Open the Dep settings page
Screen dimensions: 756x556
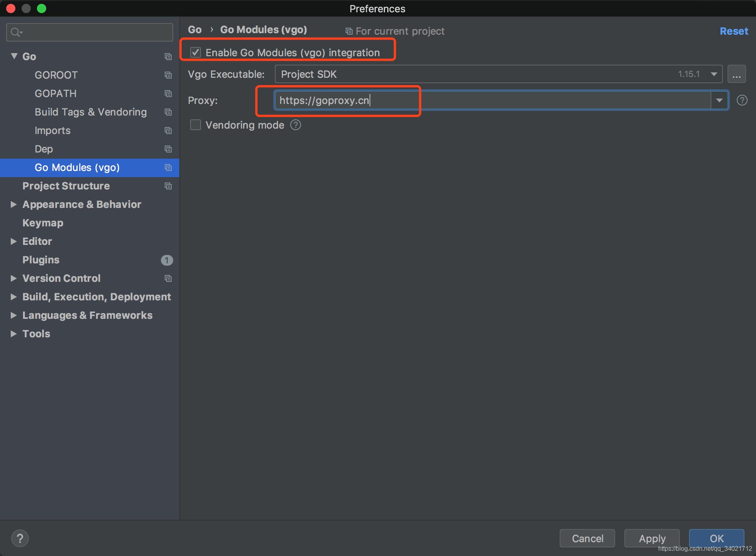tap(44, 149)
